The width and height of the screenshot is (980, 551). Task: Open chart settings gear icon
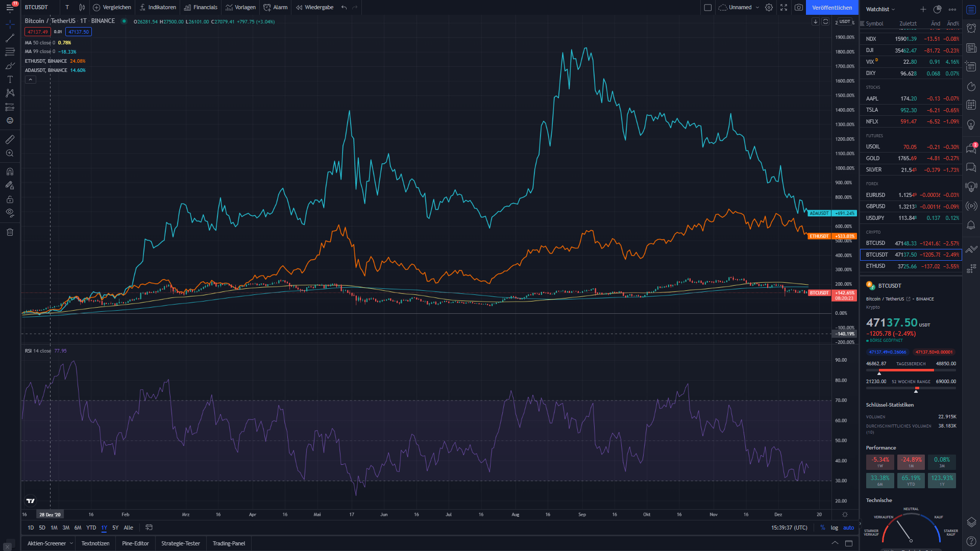point(769,8)
